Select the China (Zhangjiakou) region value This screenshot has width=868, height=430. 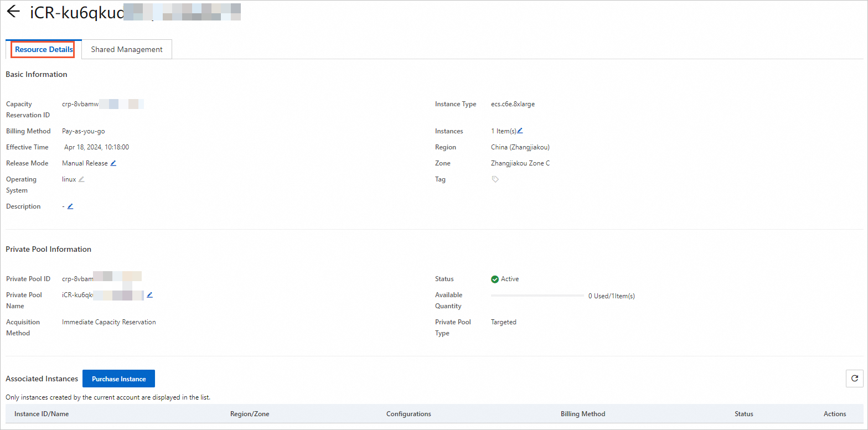click(x=520, y=147)
